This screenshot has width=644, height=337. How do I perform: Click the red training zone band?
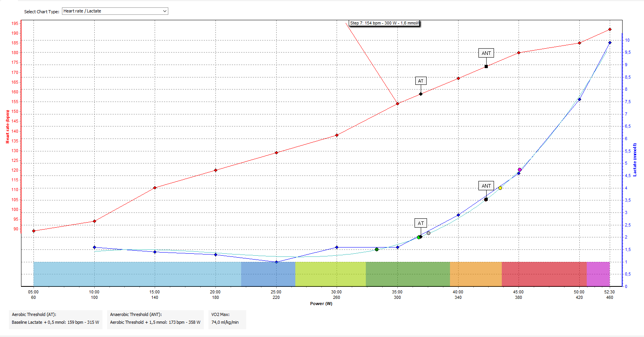pos(543,274)
